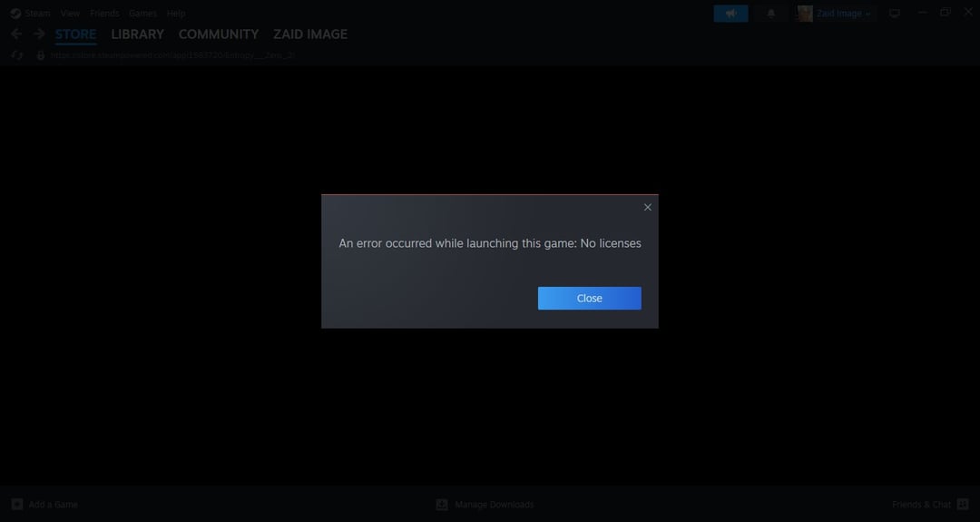Viewport: 980px width, 522px height.
Task: Click the megaphone announcements icon
Action: click(x=730, y=14)
